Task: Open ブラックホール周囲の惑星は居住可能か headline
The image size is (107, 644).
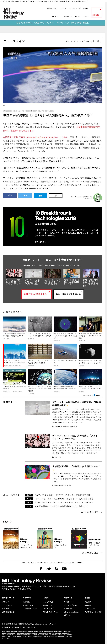Action: tap(77, 403)
